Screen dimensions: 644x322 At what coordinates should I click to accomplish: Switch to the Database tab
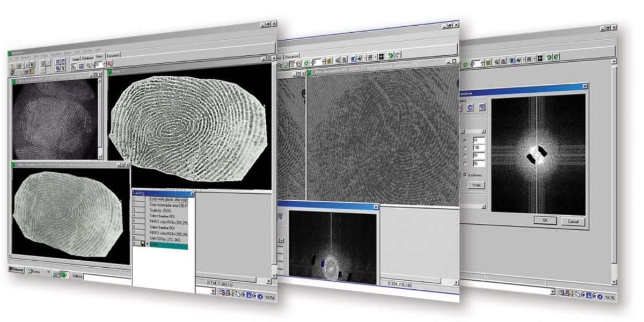click(x=88, y=57)
